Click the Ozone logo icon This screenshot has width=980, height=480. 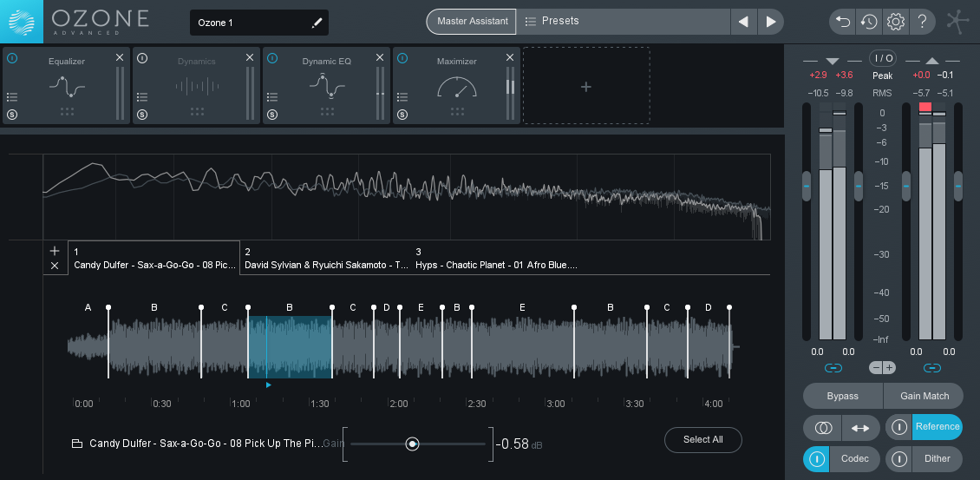tap(22, 22)
